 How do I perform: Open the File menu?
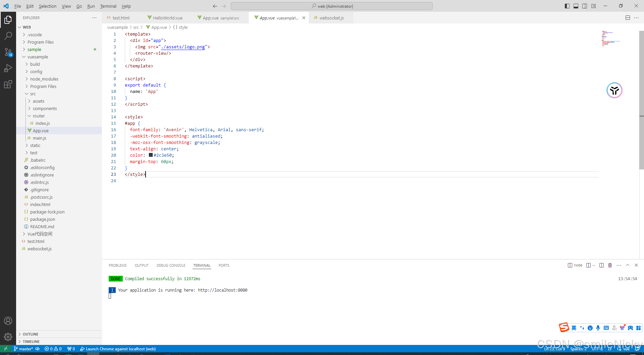click(18, 6)
